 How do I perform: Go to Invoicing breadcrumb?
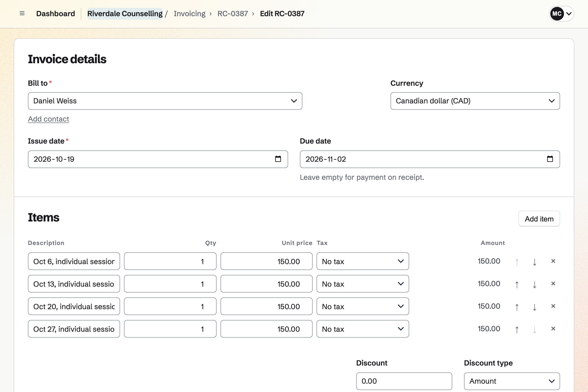click(189, 13)
